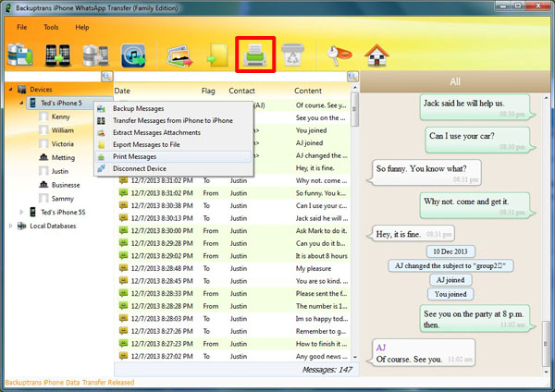Click the message icon on 8:30:38 PM row
Image resolution: width=555 pixels, height=392 pixels.
[x=123, y=205]
